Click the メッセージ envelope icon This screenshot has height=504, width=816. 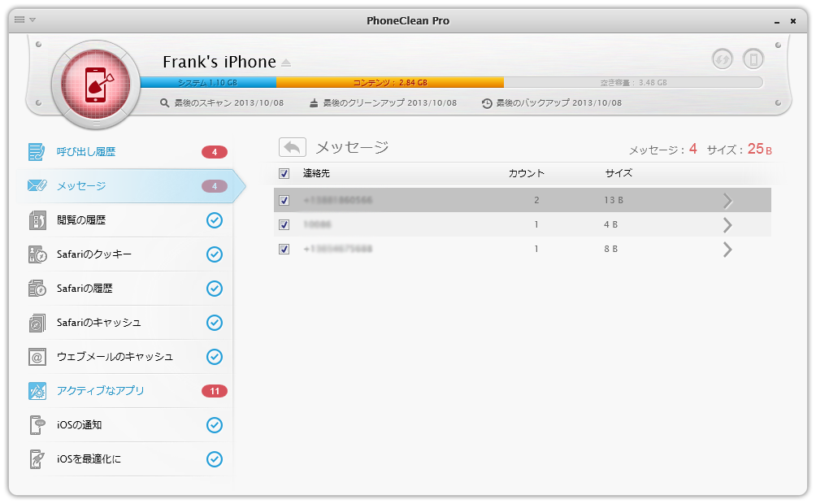[37, 185]
